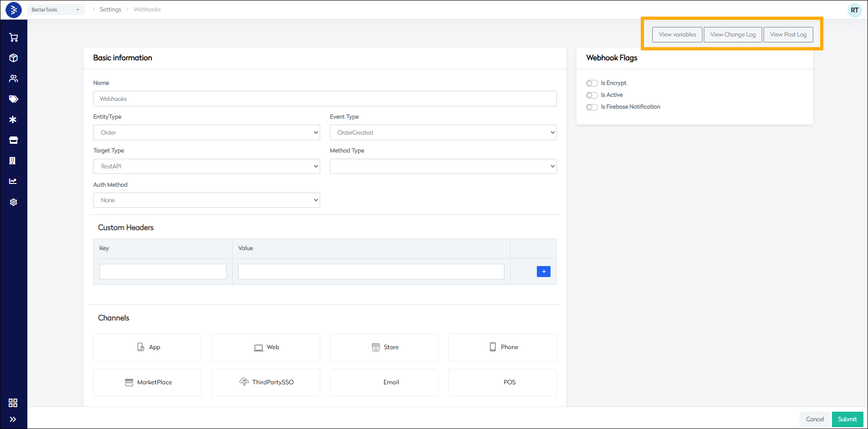Submit the webhook form
This screenshot has height=429, width=868.
[847, 419]
